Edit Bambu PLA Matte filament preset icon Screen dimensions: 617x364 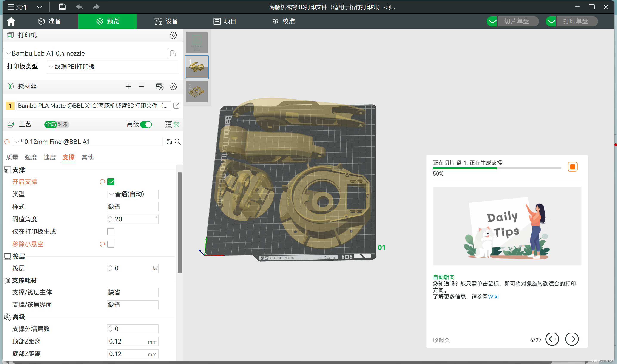coord(176,106)
